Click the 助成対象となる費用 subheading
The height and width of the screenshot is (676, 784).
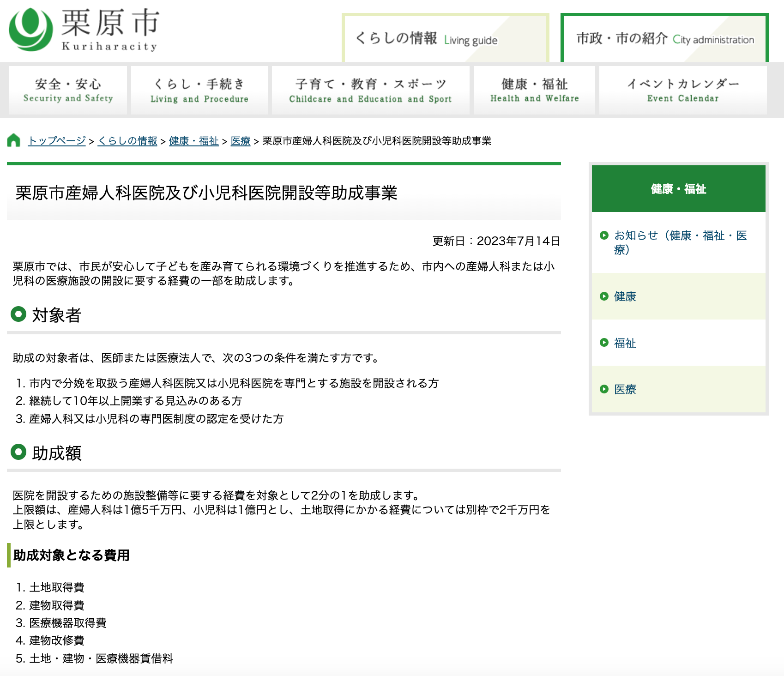(72, 555)
